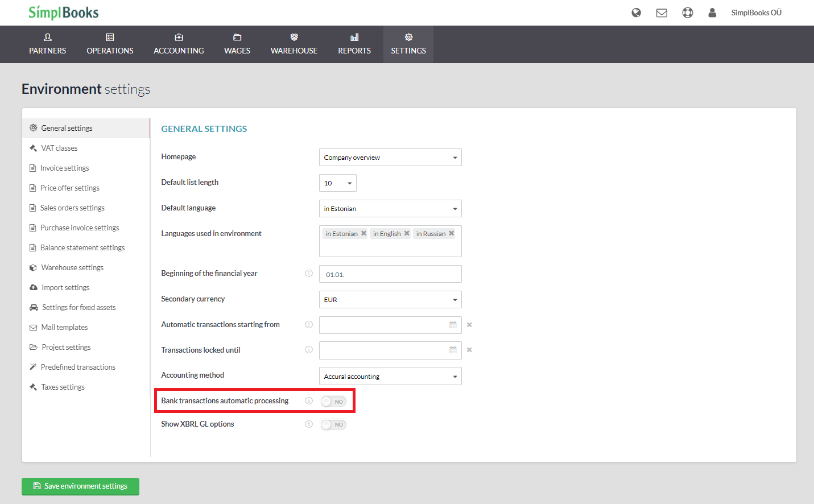This screenshot has width=814, height=504.
Task: Expand the Default list length dropdown
Action: click(x=337, y=183)
